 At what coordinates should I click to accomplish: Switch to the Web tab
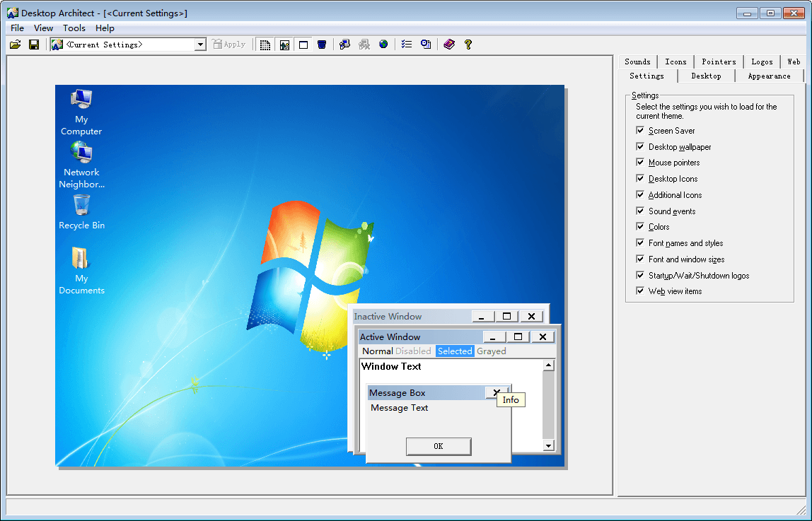click(794, 62)
